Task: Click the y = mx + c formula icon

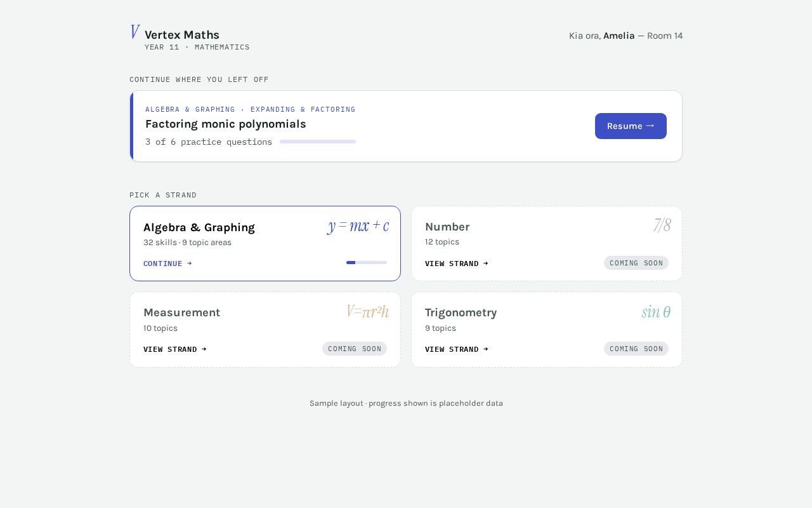Action: tap(358, 225)
